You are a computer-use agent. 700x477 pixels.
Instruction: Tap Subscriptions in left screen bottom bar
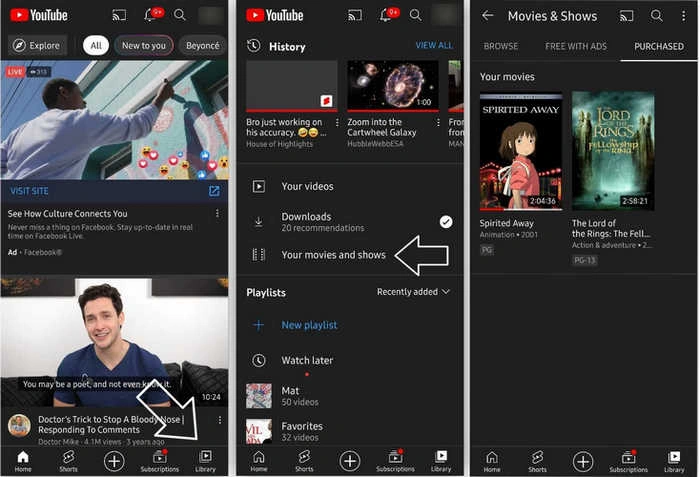click(x=160, y=461)
